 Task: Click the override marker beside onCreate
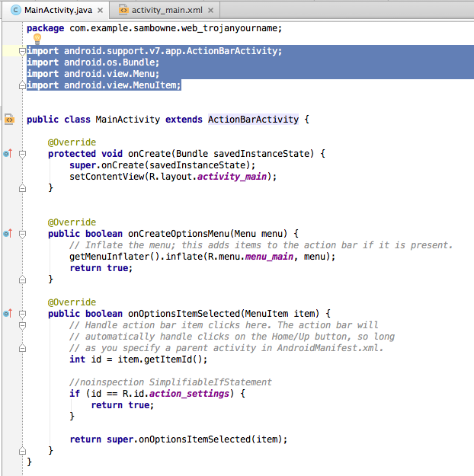(8, 154)
